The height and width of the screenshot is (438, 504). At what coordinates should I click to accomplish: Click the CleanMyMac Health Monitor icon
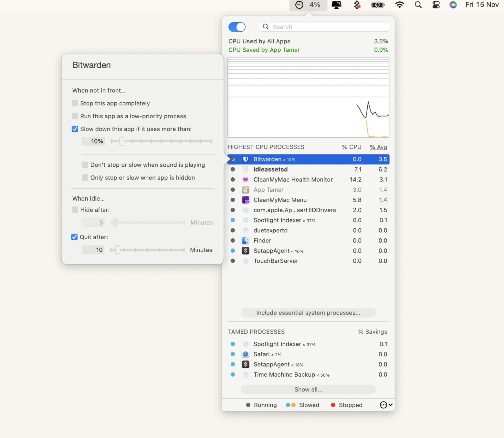coord(246,180)
